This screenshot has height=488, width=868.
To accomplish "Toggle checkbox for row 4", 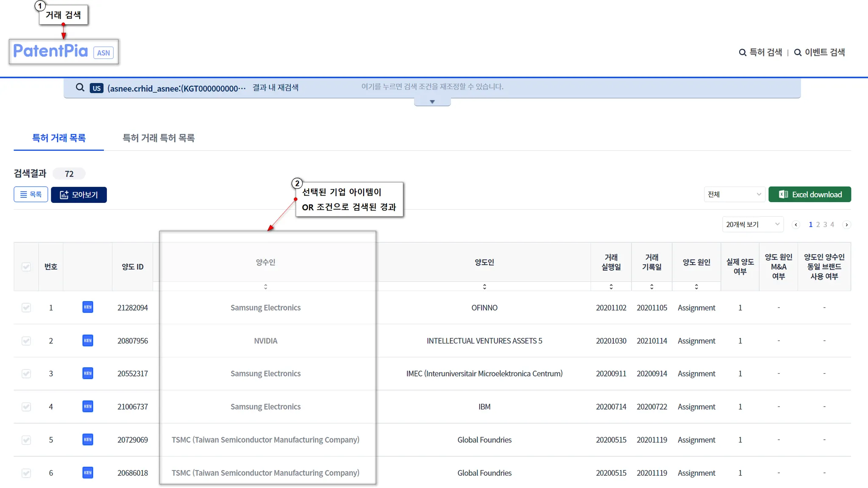I will tap(26, 407).
